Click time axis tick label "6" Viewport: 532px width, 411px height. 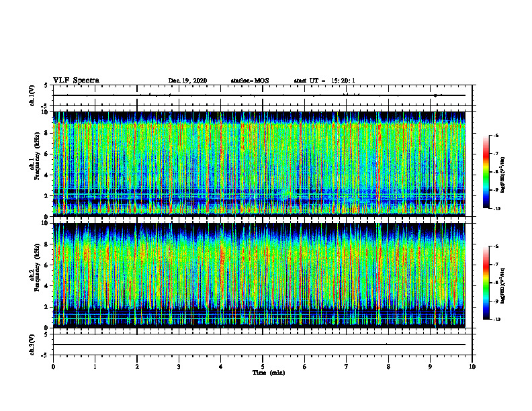point(305,367)
